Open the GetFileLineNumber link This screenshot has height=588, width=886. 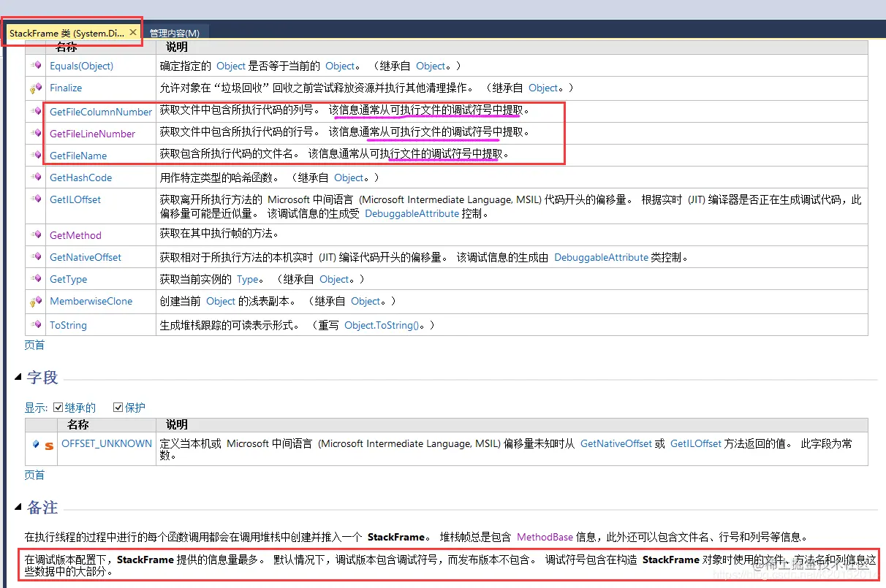coord(93,134)
